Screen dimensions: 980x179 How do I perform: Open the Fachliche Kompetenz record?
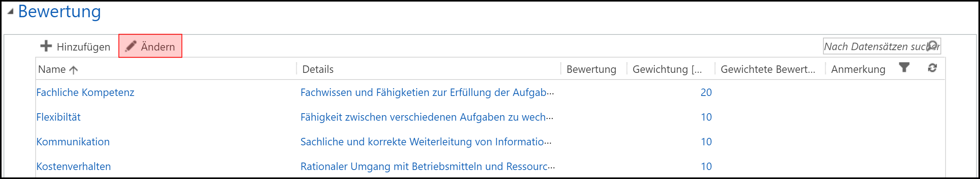click(x=85, y=92)
